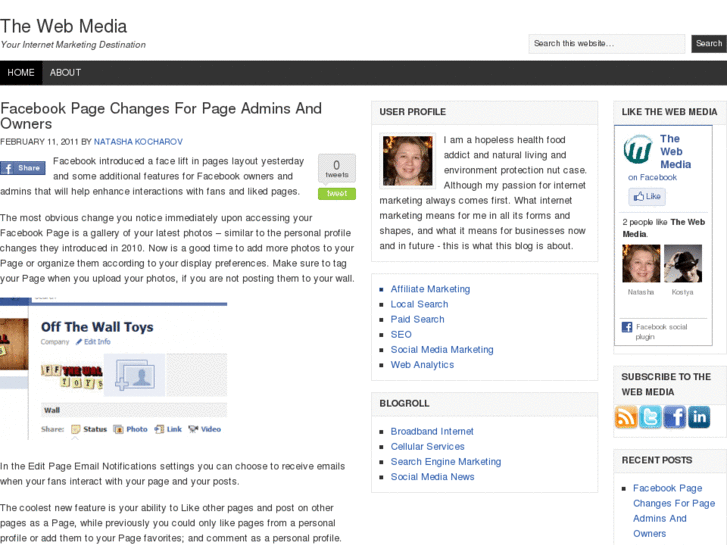Open the Off The Wall Toys screenshot image
Image resolution: width=727 pixels, height=545 pixels.
pos(114,369)
